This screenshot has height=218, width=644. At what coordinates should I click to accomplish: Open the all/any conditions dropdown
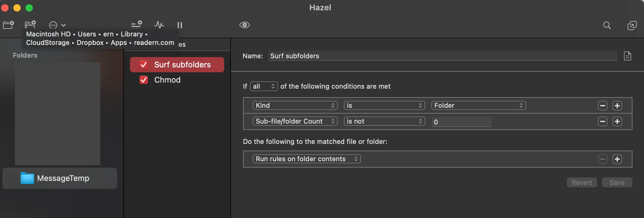264,87
